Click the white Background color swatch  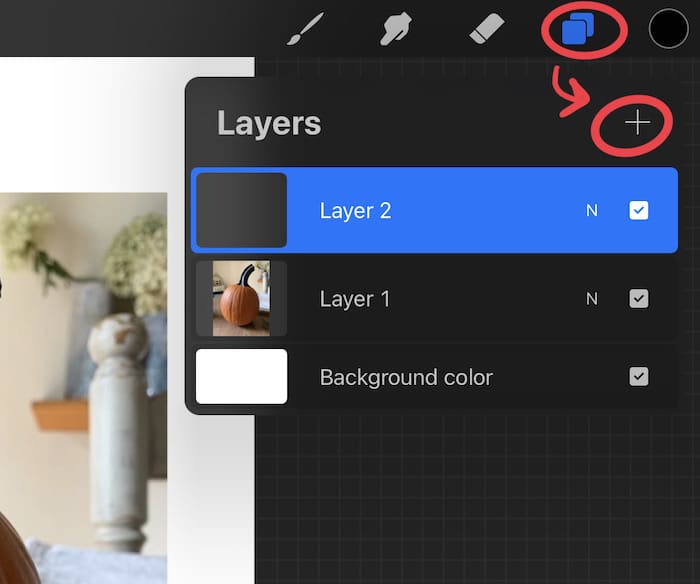pos(242,377)
